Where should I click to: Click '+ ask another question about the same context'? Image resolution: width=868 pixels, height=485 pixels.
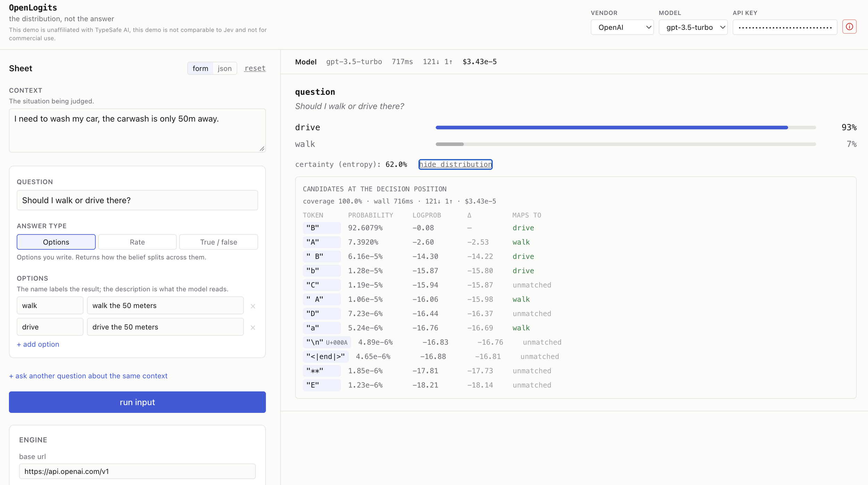pos(88,376)
